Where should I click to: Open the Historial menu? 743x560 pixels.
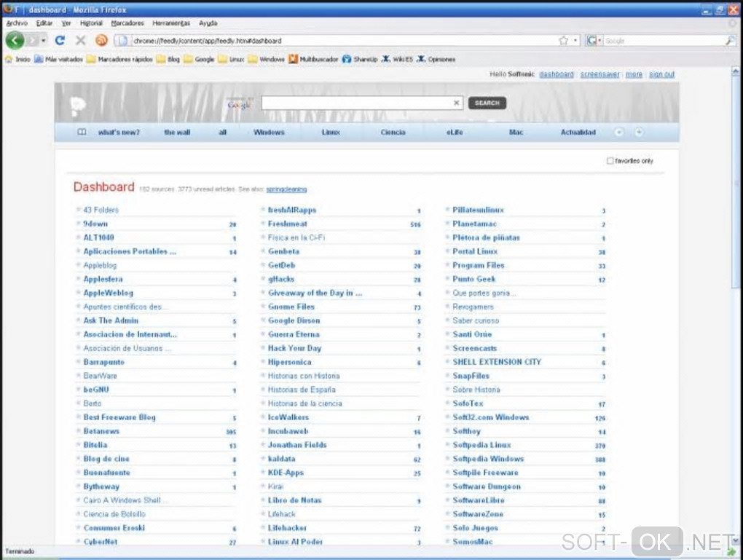coord(92,23)
